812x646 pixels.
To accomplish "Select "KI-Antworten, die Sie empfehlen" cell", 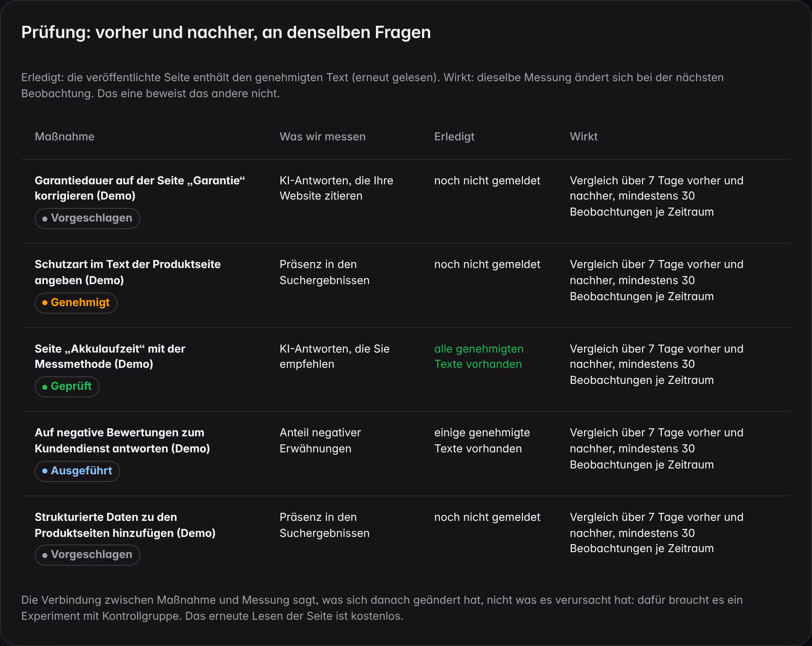I will point(335,356).
